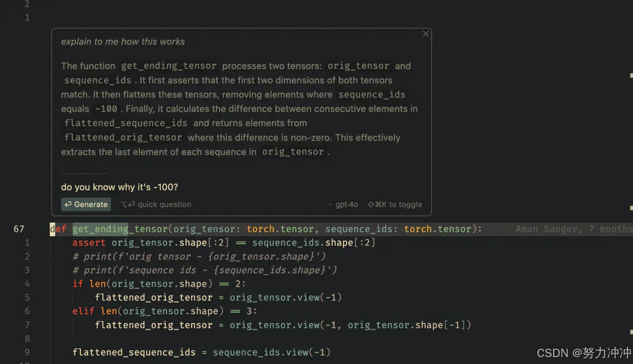Click relative line number 5 in the gutter
This screenshot has width=633, height=364.
[x=27, y=297]
